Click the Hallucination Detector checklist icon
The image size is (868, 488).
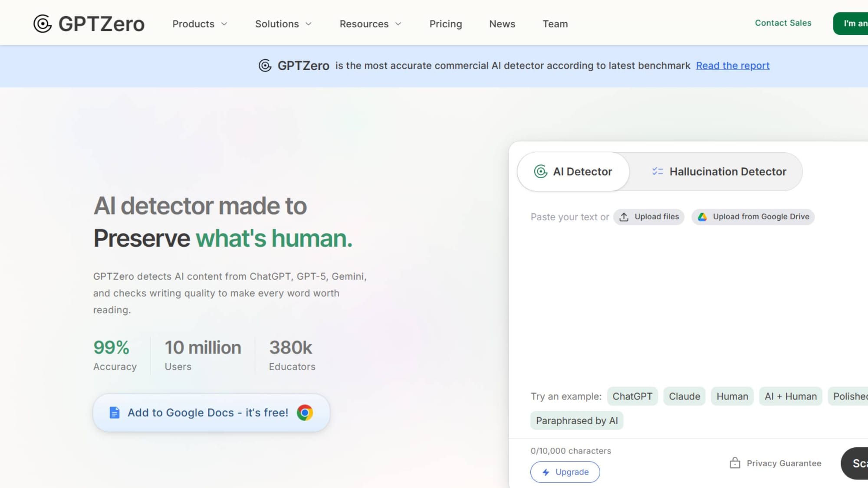[658, 171]
